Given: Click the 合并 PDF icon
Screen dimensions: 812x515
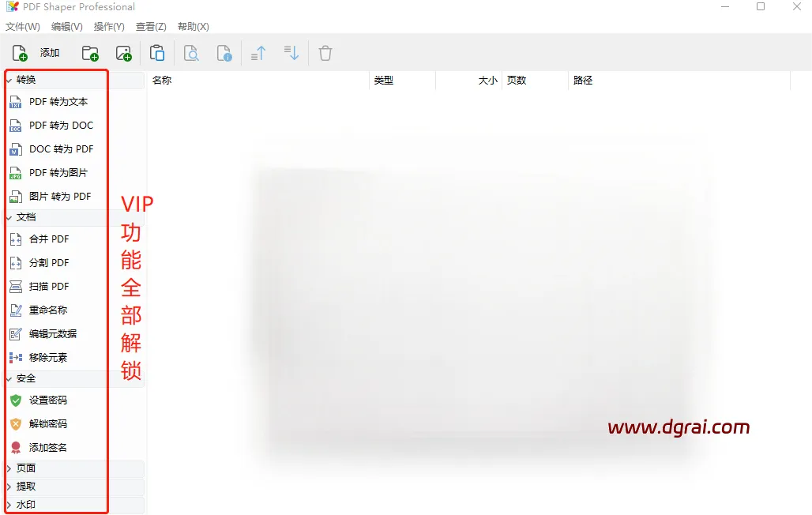Looking at the screenshot, I should (16, 239).
